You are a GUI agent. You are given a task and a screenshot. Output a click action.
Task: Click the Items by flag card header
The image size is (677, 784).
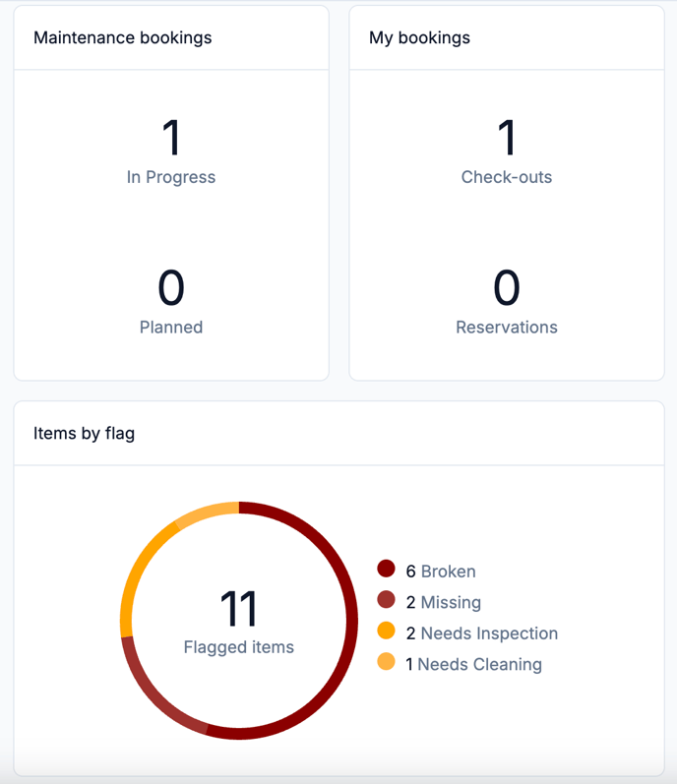pos(339,433)
